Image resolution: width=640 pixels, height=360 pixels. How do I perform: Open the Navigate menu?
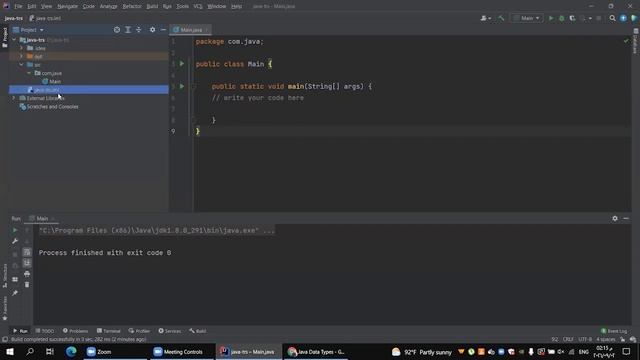click(67, 6)
